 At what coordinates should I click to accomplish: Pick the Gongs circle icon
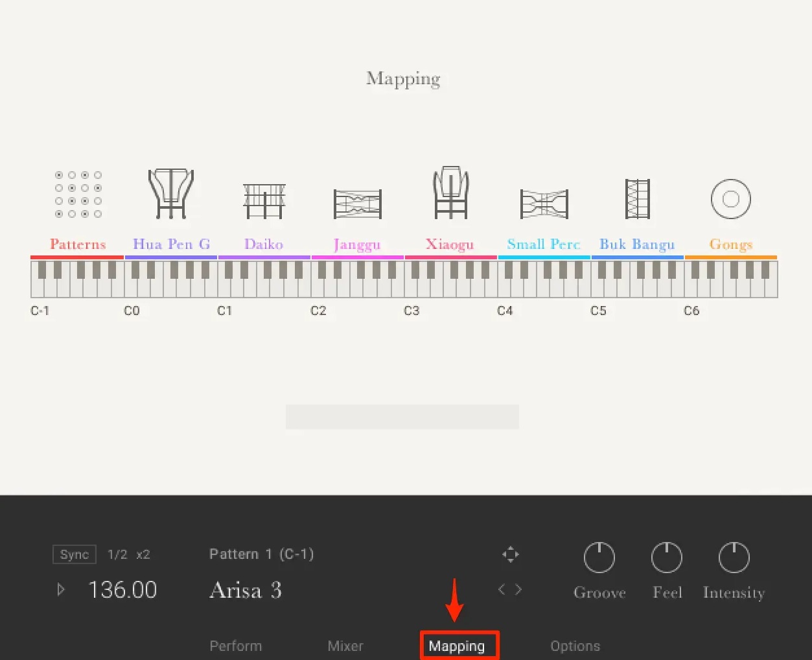click(731, 199)
